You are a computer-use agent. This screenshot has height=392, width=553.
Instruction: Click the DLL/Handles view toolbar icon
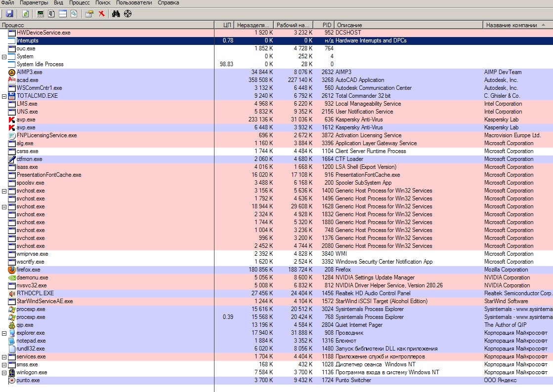click(x=74, y=14)
